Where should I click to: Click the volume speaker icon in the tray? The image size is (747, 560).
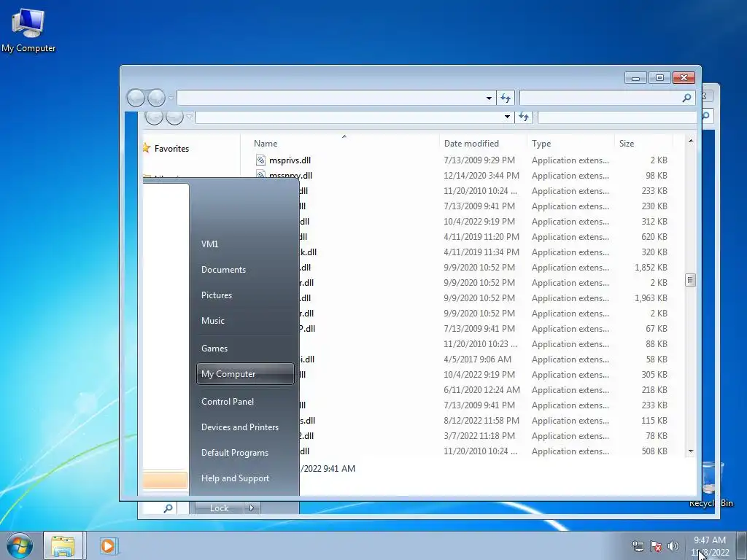(x=673, y=546)
